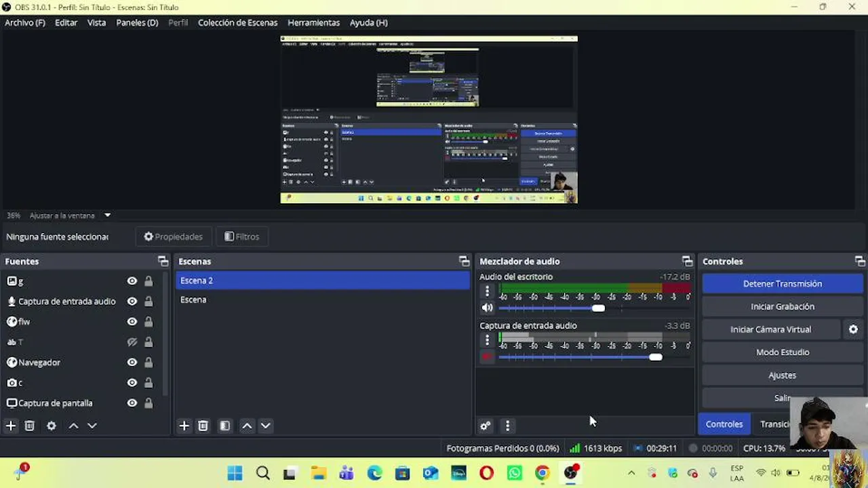Image resolution: width=868 pixels, height=488 pixels.
Task: Open the Paneles menu
Action: point(137,22)
